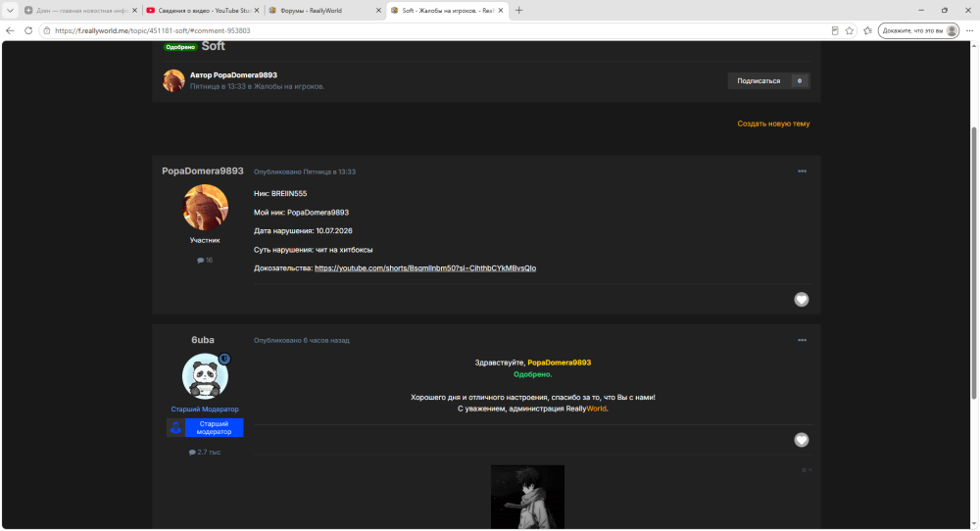This screenshot has height=531, width=980.
Task: Click post count 2.7 тыс under 6uba
Action: [205, 453]
